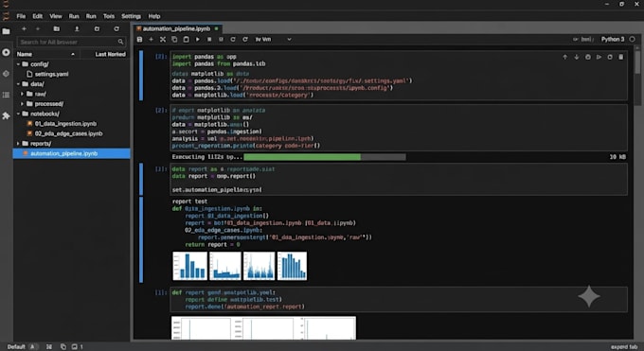Copy the selected cell
The height and width of the screenshot is (351, 644).
pos(174,40)
